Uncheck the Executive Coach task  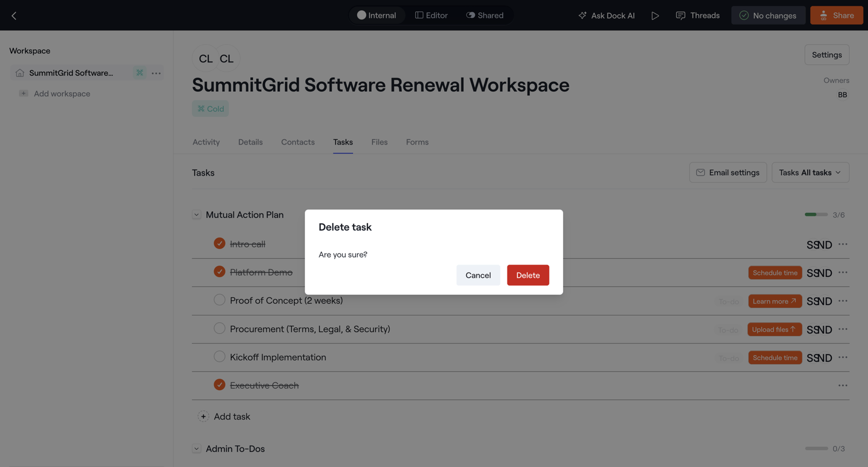click(219, 384)
